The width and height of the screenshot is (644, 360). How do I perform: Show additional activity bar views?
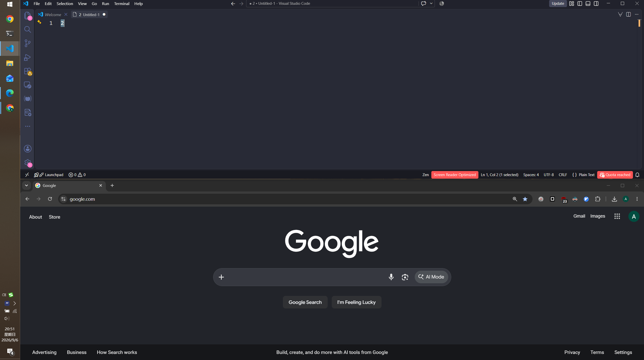[x=27, y=126]
